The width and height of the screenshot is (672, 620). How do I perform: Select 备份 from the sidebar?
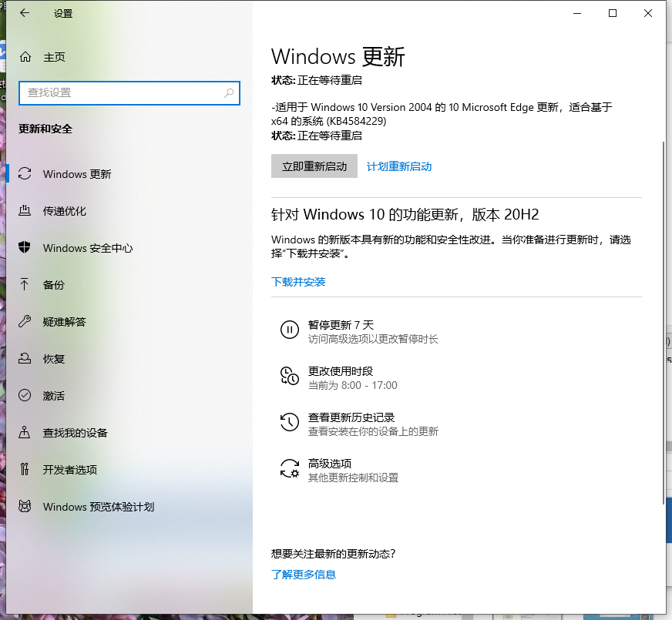coord(54,285)
